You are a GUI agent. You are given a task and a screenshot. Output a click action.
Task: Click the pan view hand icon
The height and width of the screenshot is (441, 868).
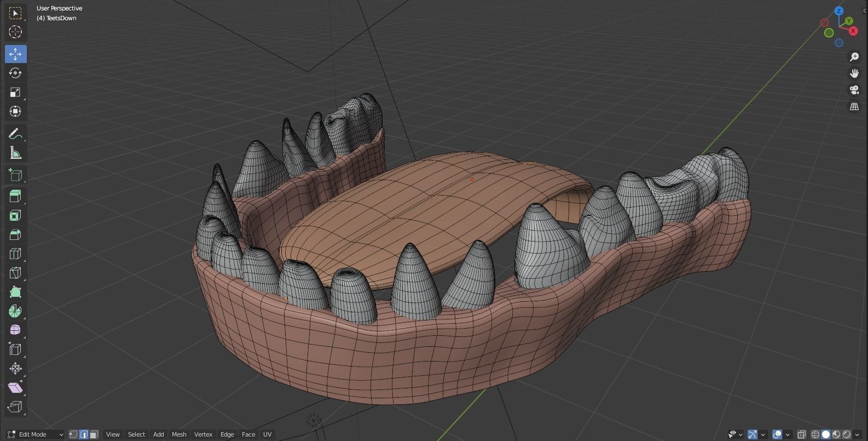coord(854,73)
